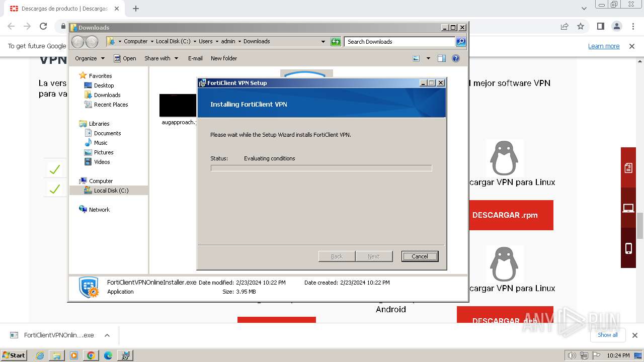Select Recent Places in navigation pane
This screenshot has height=362, width=644.
pos(111,105)
